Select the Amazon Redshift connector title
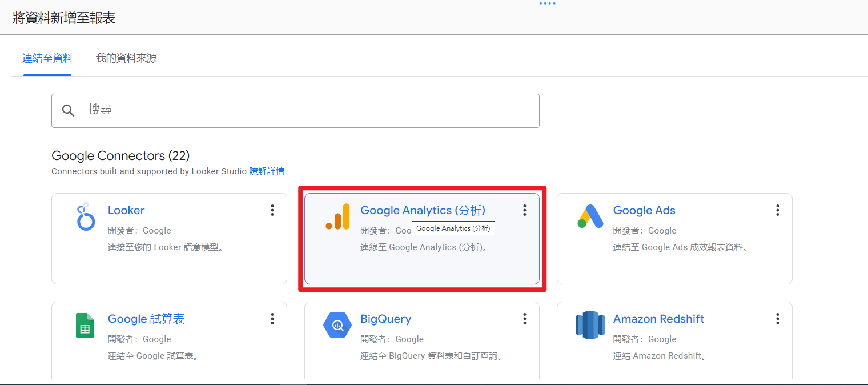 [x=658, y=319]
